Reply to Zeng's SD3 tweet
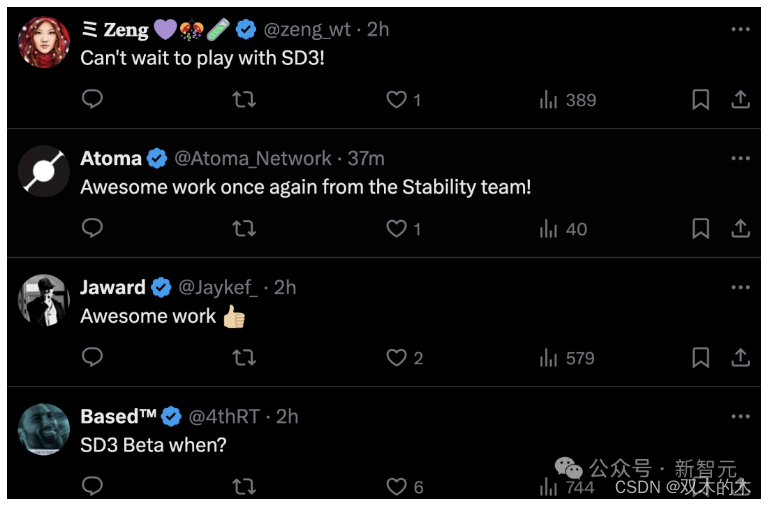The height and width of the screenshot is (506, 768). click(x=92, y=99)
